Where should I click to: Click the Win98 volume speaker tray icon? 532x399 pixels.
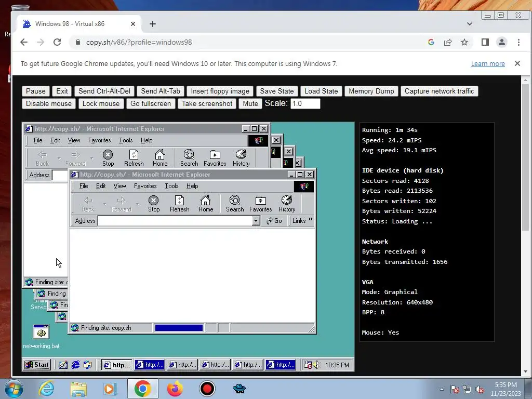click(x=316, y=365)
